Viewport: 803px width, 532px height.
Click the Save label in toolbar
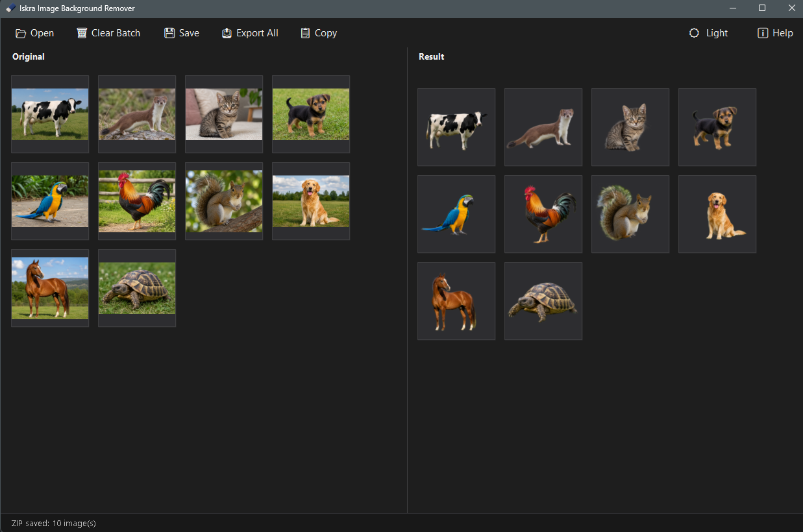click(x=189, y=33)
